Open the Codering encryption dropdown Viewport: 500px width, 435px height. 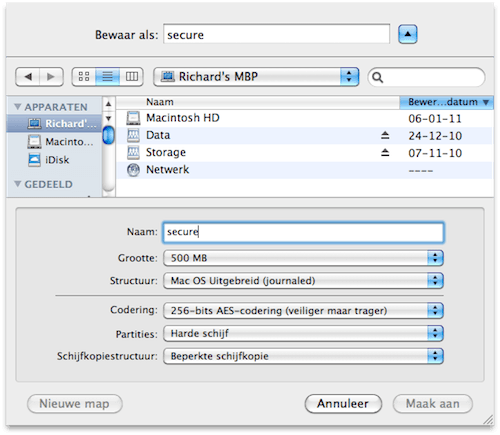tap(303, 310)
